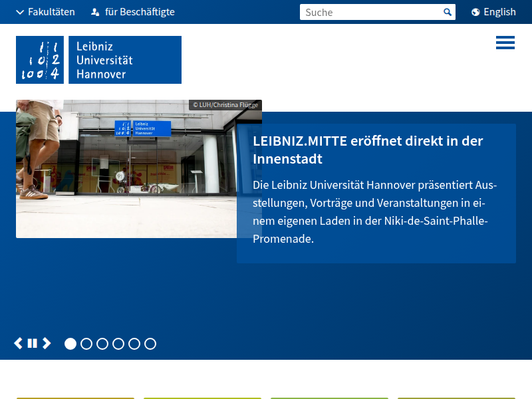Open the hamburger navigation menu

click(x=505, y=43)
